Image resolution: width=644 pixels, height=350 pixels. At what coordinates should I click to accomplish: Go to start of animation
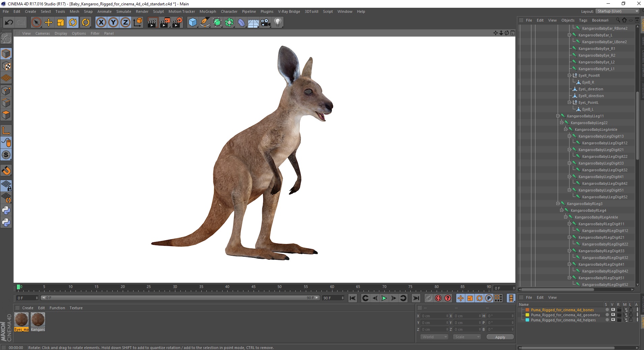click(x=353, y=298)
